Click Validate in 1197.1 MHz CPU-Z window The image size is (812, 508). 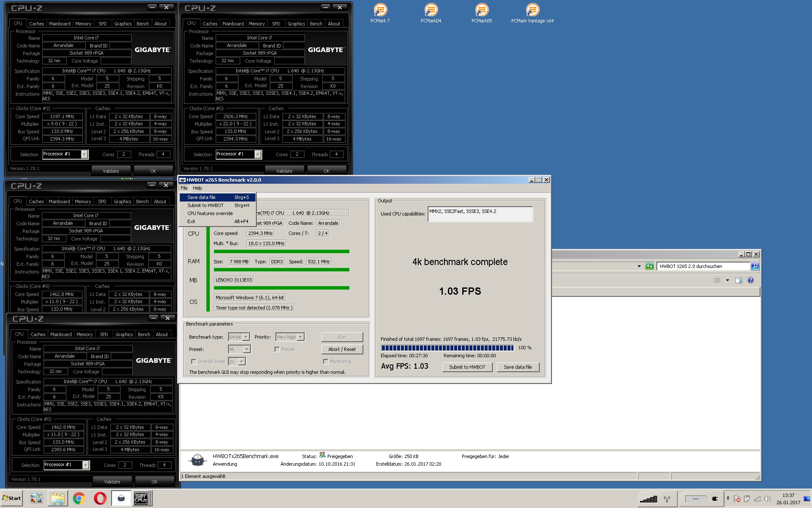point(111,171)
